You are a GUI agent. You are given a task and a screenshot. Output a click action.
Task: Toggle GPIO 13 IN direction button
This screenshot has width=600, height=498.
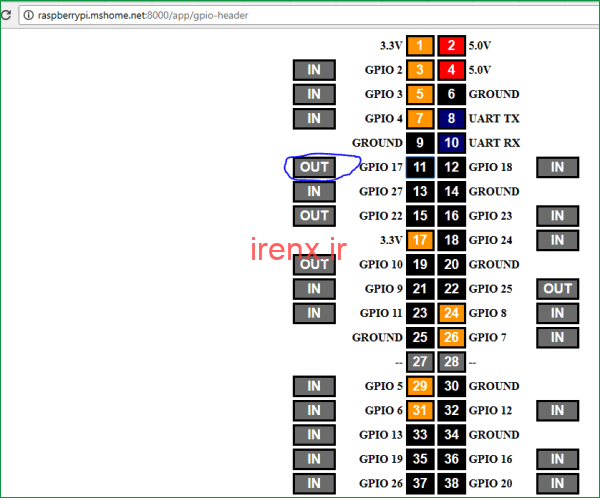314,435
